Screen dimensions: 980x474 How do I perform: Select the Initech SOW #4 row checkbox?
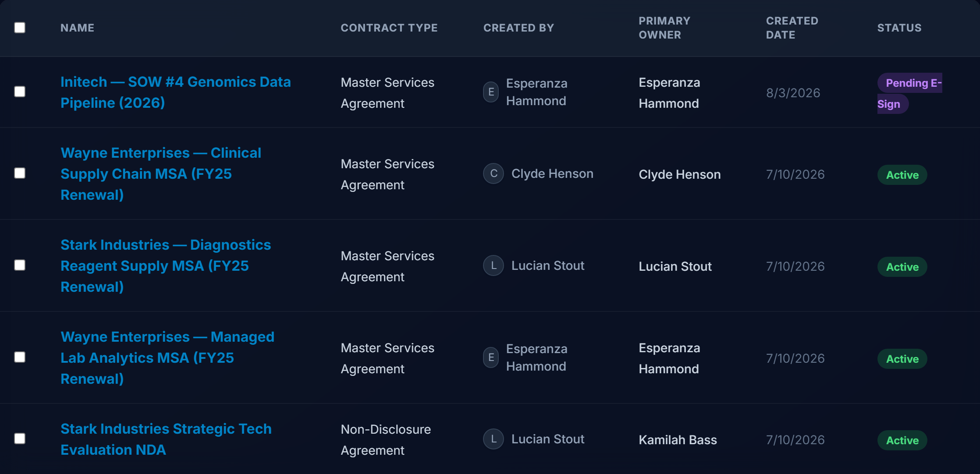tap(20, 92)
